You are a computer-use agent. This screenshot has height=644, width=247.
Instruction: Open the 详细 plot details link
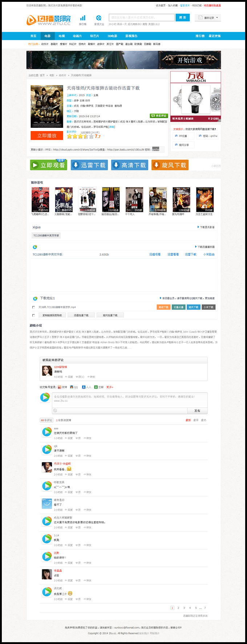(112, 127)
